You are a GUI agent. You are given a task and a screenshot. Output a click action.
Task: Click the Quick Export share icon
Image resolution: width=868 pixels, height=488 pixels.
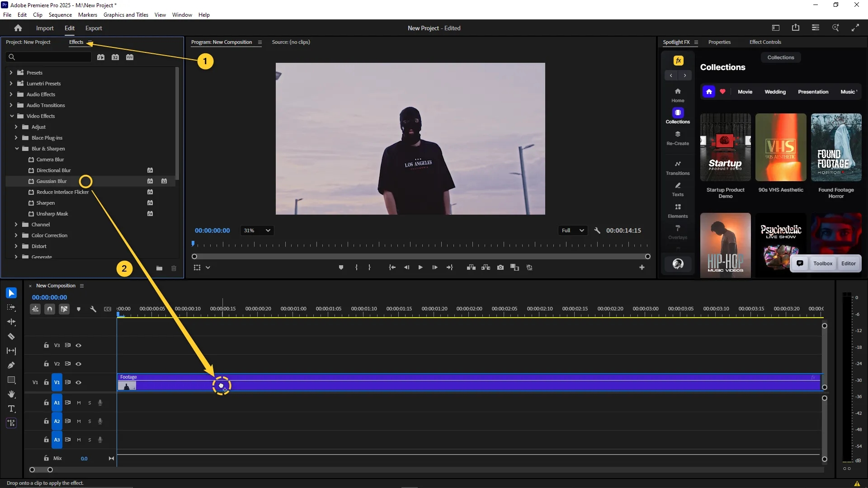[x=796, y=28]
